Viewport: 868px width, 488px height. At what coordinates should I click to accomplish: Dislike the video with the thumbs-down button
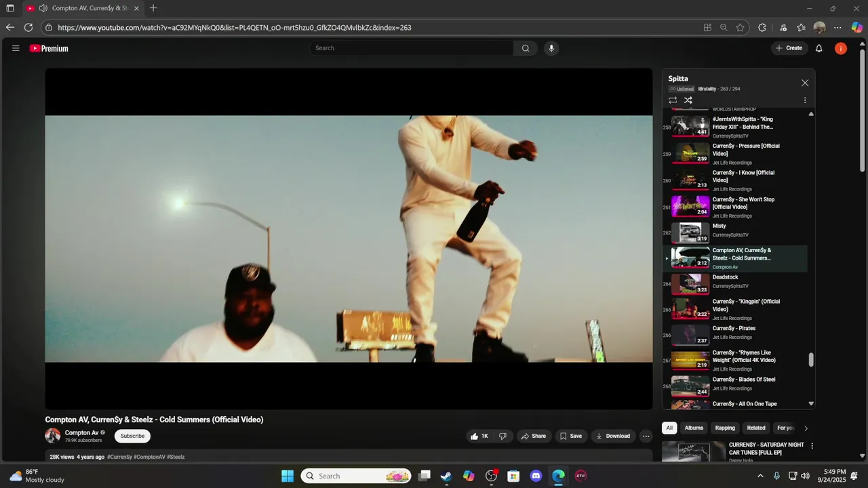point(502,436)
